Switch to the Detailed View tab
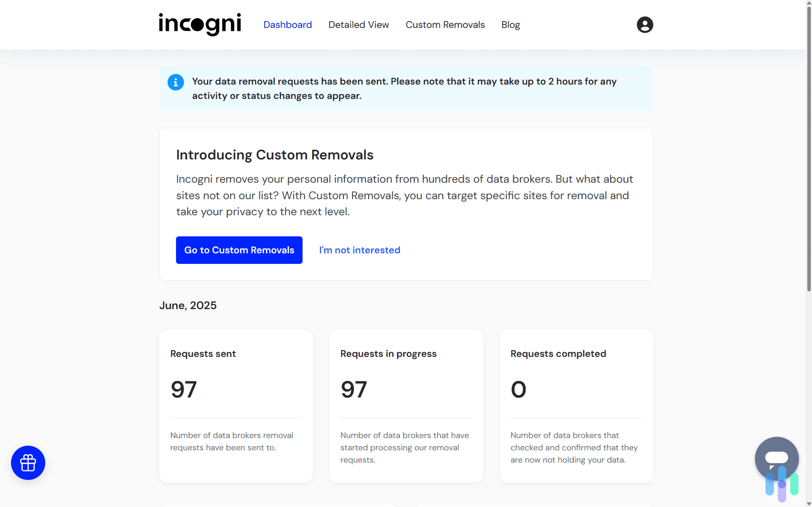812x507 pixels. click(x=358, y=25)
